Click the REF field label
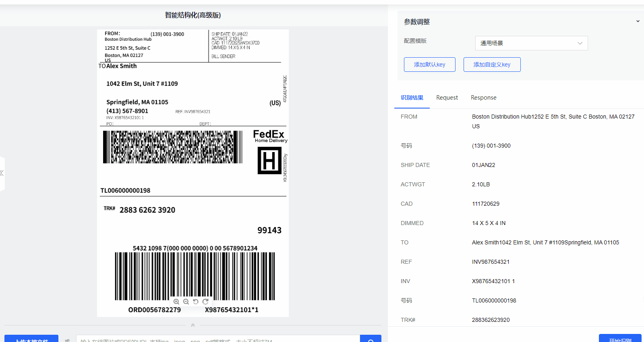This screenshot has width=644, height=342. point(406,262)
